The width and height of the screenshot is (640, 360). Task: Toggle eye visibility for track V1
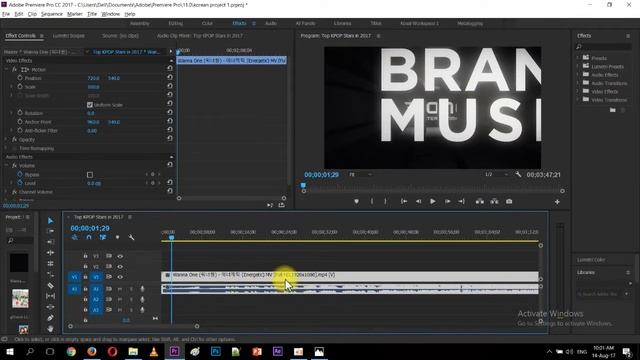point(120,277)
